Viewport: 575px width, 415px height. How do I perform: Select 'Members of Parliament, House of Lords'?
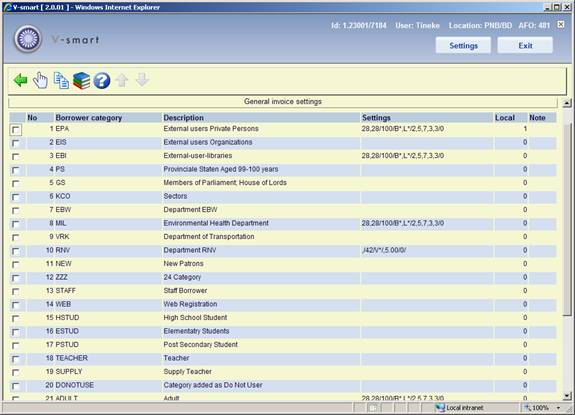click(x=225, y=183)
